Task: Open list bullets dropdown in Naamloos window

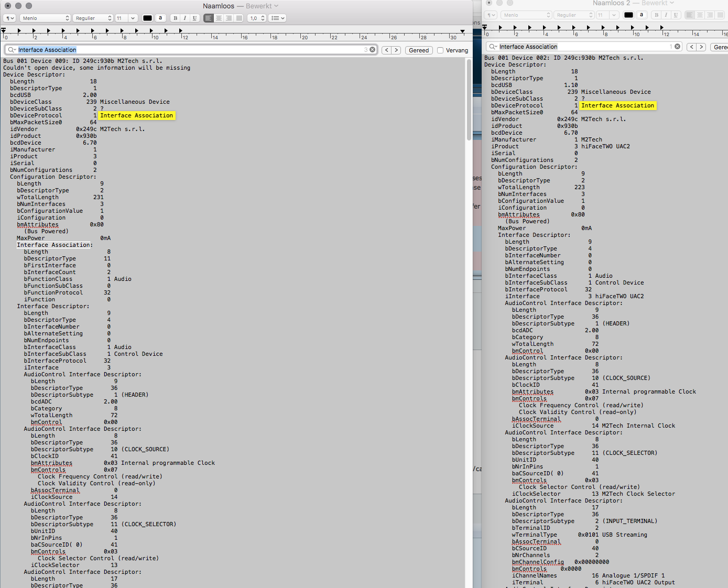Action: (x=277, y=18)
